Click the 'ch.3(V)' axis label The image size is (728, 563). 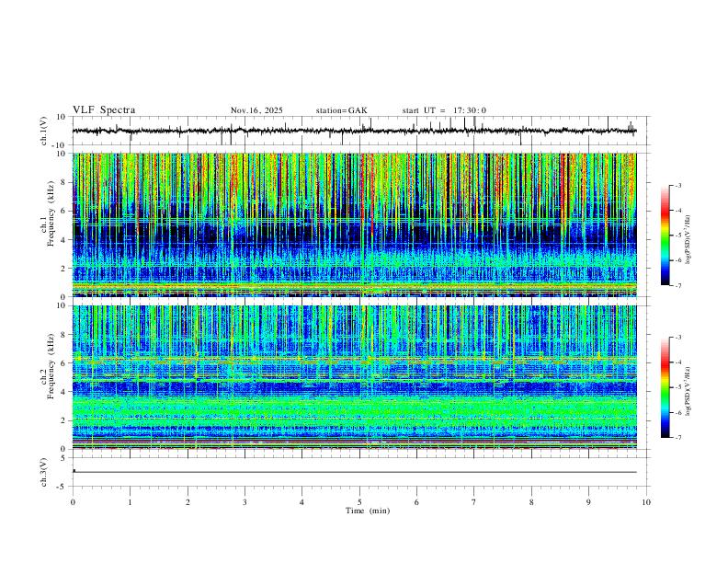[44, 472]
